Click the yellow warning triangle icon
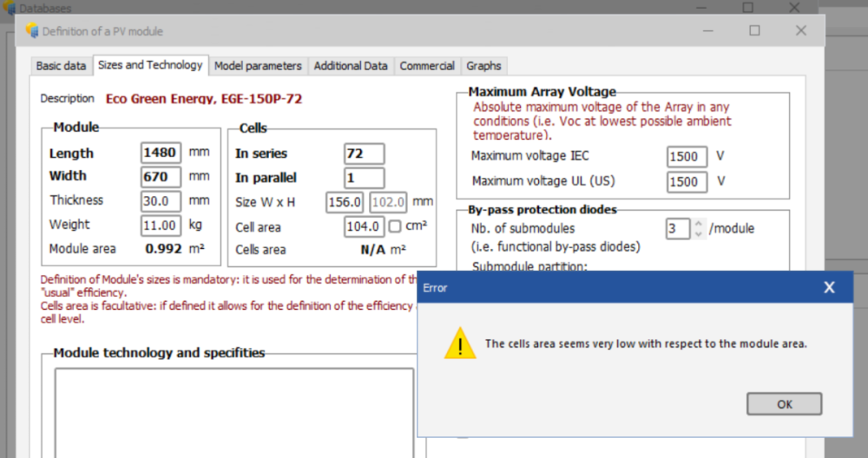868x458 pixels. point(460,343)
